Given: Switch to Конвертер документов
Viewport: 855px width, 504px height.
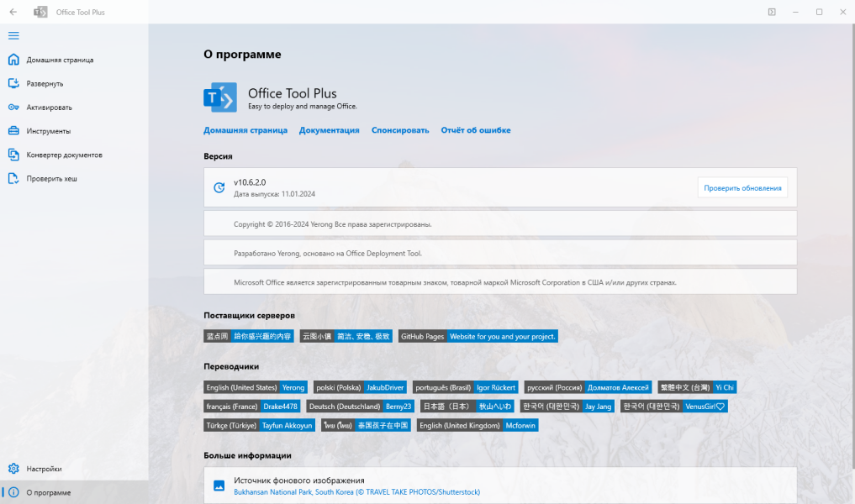Looking at the screenshot, I should pyautogui.click(x=74, y=155).
